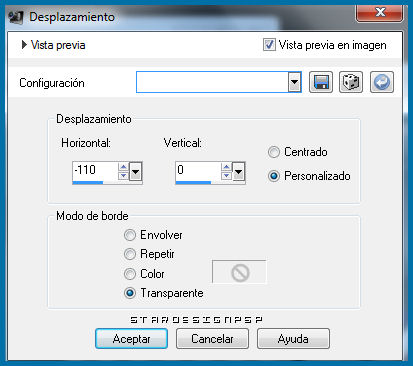The width and height of the screenshot is (413, 366).
Task: Close the Desplazamiento dialog with the X
Action: point(379,13)
